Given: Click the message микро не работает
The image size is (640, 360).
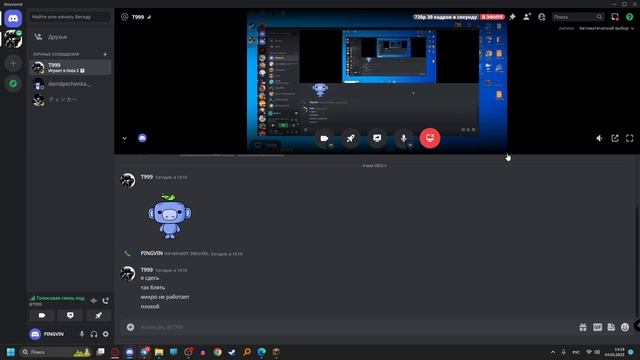Looking at the screenshot, I should (165, 297).
